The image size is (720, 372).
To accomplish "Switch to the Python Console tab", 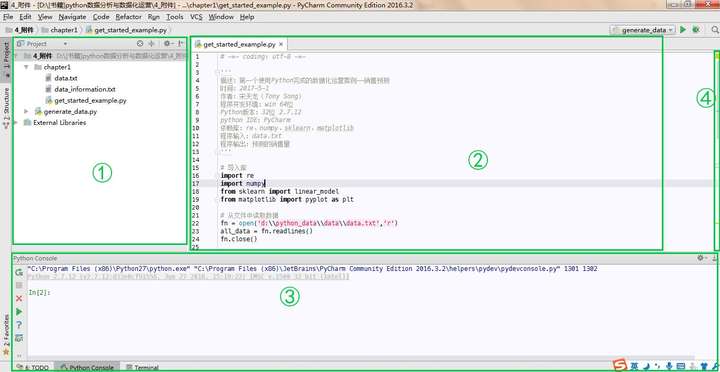I will point(87,367).
